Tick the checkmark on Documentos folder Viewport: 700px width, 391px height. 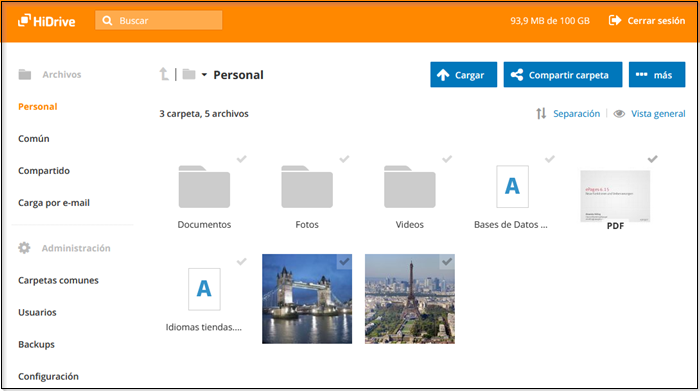(242, 159)
